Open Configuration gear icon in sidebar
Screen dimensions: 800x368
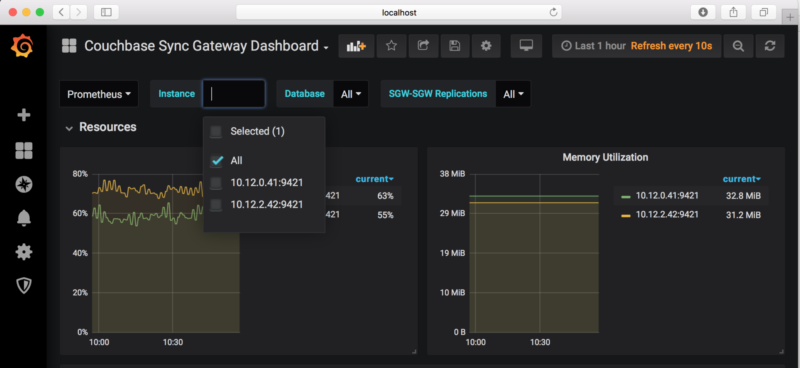click(23, 252)
